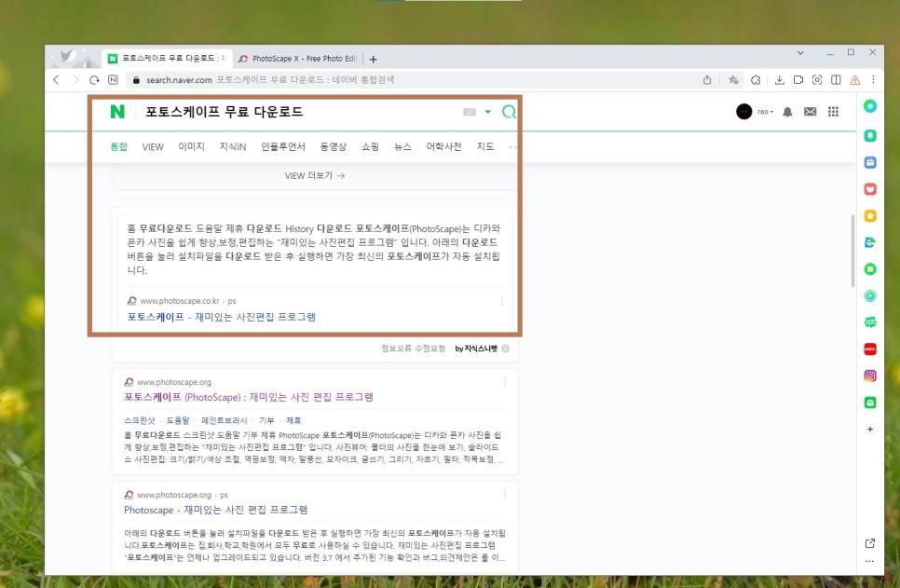This screenshot has height=588, width=900.
Task: Click the info icon next to 지식스니펫
Action: (505, 349)
